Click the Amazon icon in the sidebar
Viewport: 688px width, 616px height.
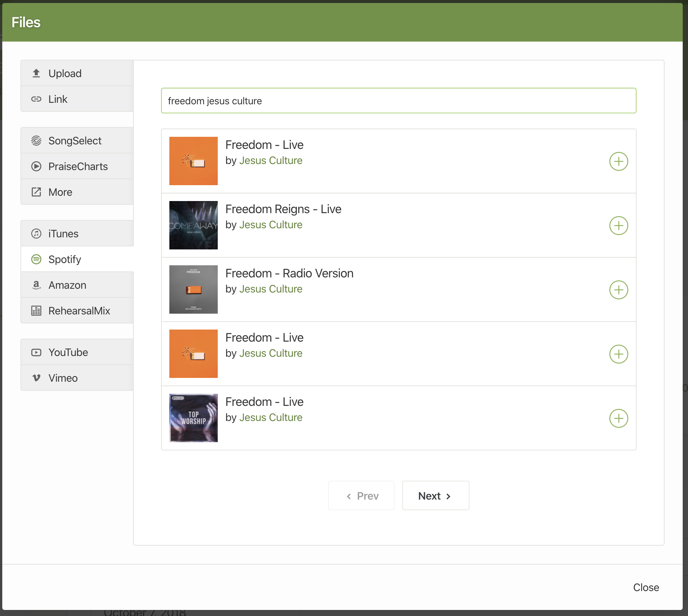pos(36,285)
